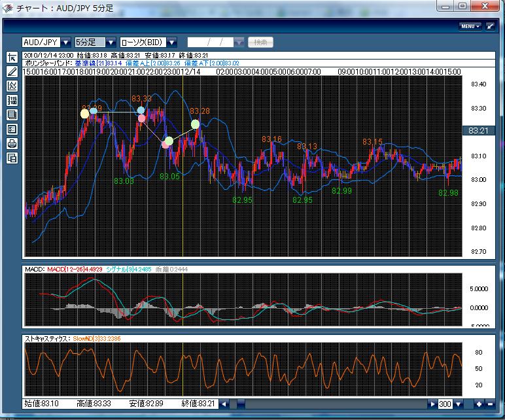505x420 pixels.
Task: Click the scroll left arrow button
Action: [x=224, y=404]
